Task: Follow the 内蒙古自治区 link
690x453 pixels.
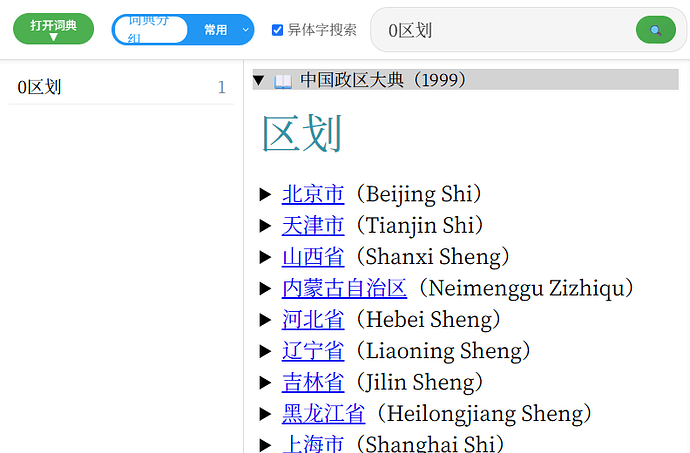Action: click(x=344, y=288)
